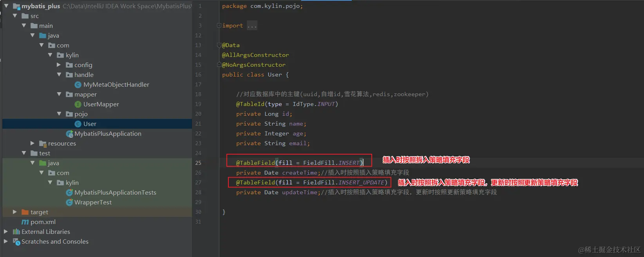Click the test folder icon
This screenshot has height=257, width=644.
tap(34, 153)
